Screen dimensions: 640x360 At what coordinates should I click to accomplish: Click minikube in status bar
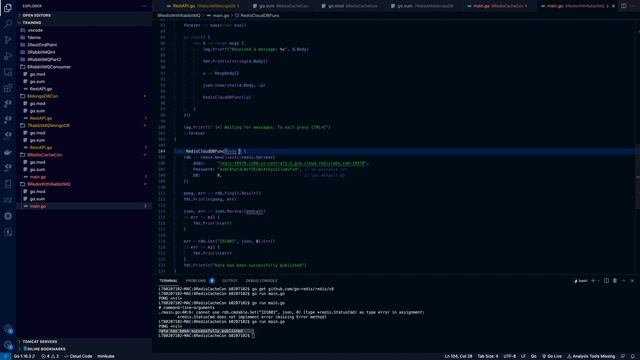(106, 356)
